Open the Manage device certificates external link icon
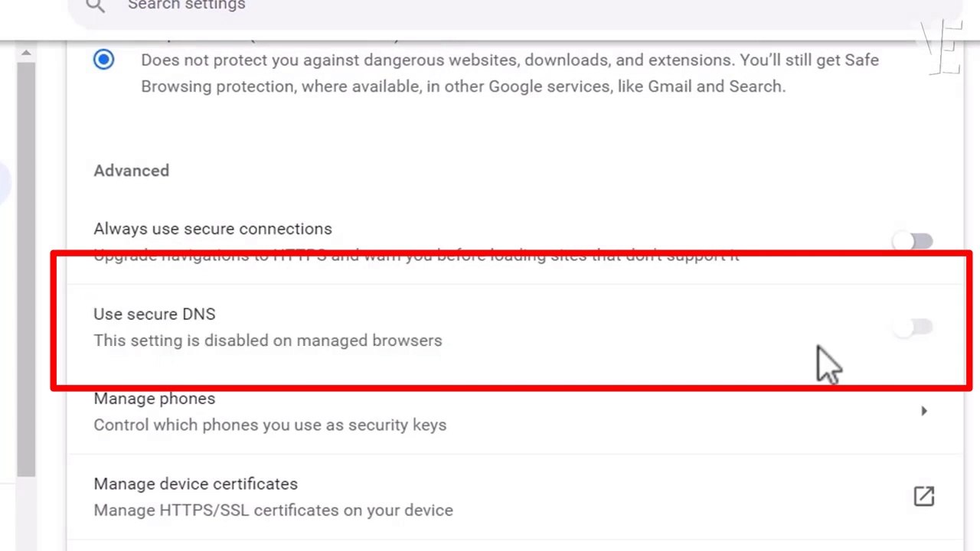 (x=923, y=497)
